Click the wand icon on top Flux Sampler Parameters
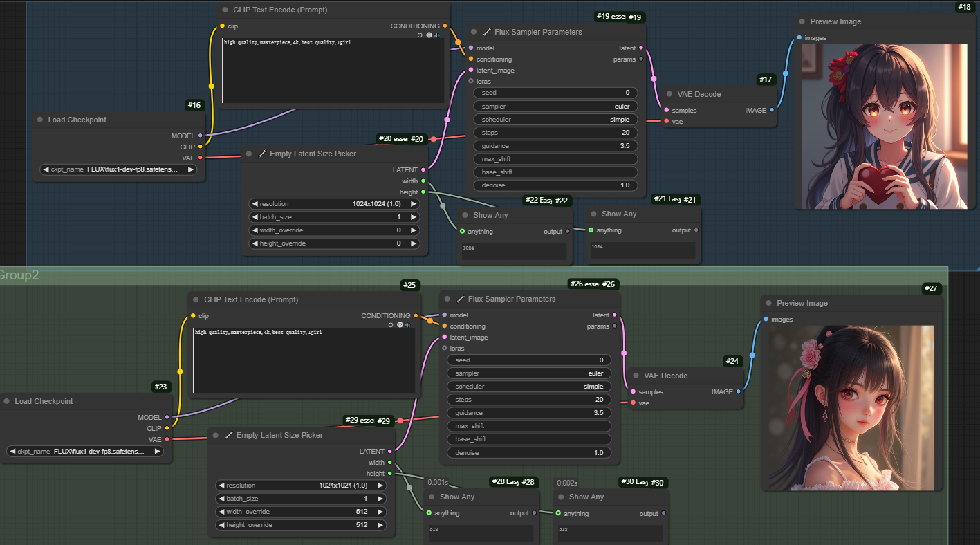This screenshot has width=980, height=545. coord(487,32)
